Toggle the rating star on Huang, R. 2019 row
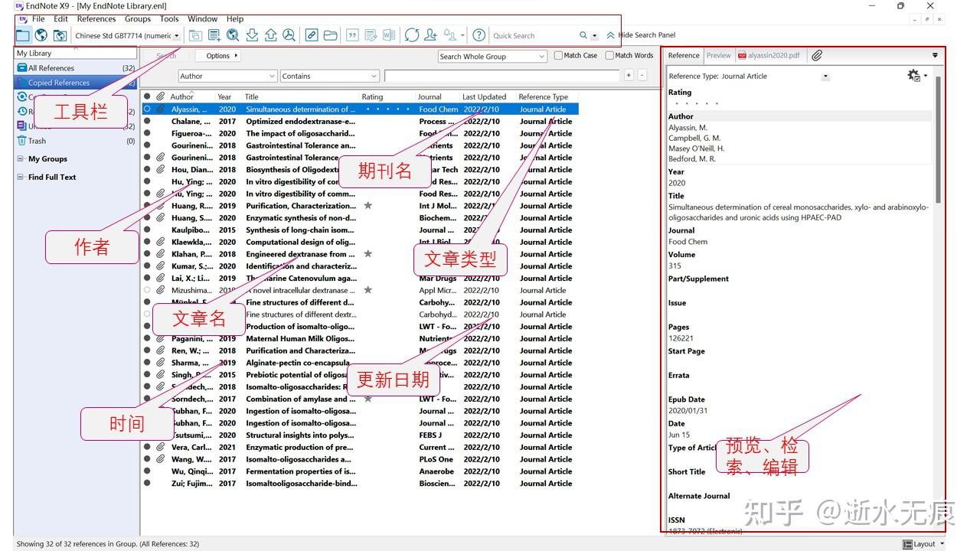The height and width of the screenshot is (551, 980). pos(368,206)
